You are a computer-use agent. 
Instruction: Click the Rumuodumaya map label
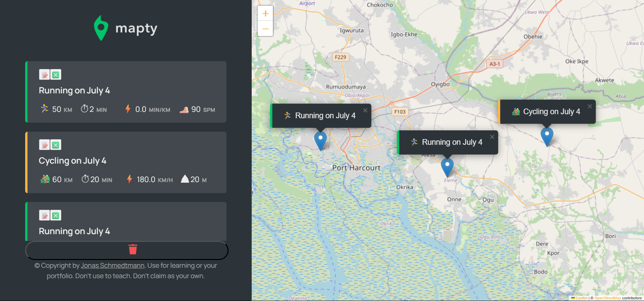[x=346, y=87]
